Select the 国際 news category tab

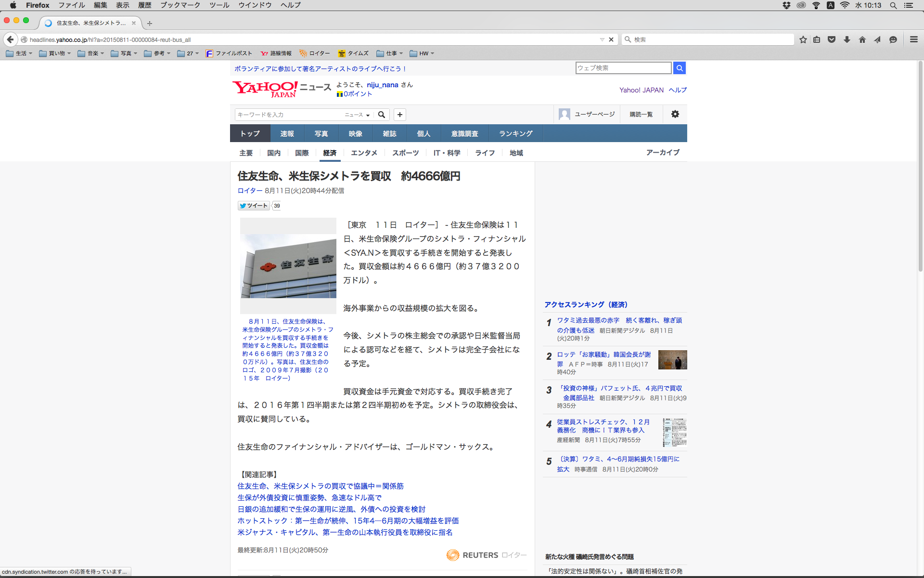tap(302, 153)
